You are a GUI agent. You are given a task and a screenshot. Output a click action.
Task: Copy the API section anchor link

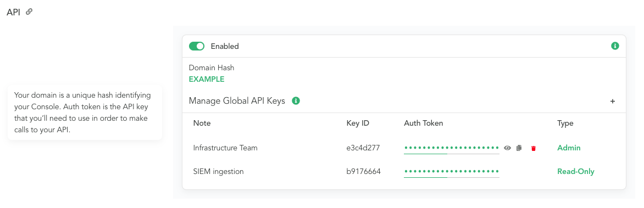pyautogui.click(x=29, y=12)
